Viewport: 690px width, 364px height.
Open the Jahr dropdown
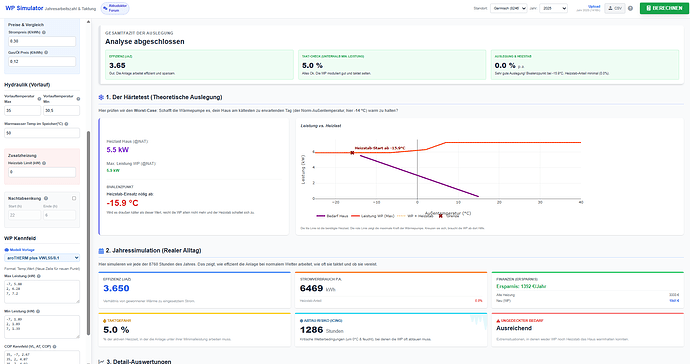553,8
